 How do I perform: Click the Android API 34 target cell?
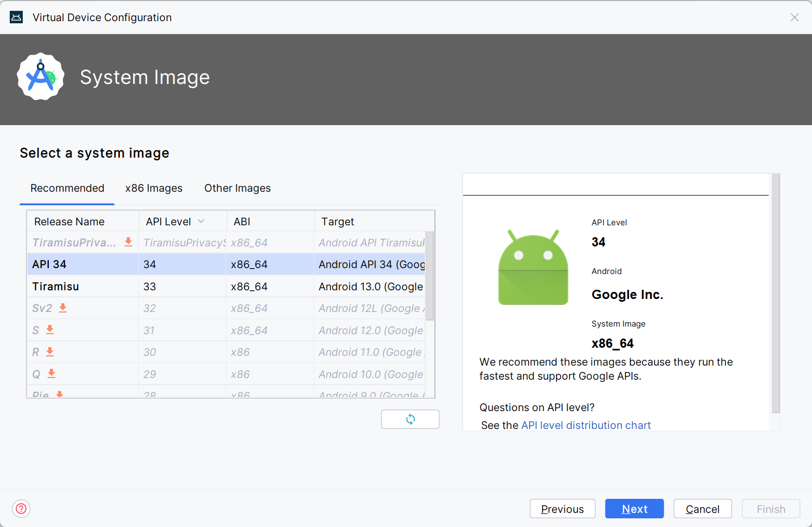click(371, 264)
